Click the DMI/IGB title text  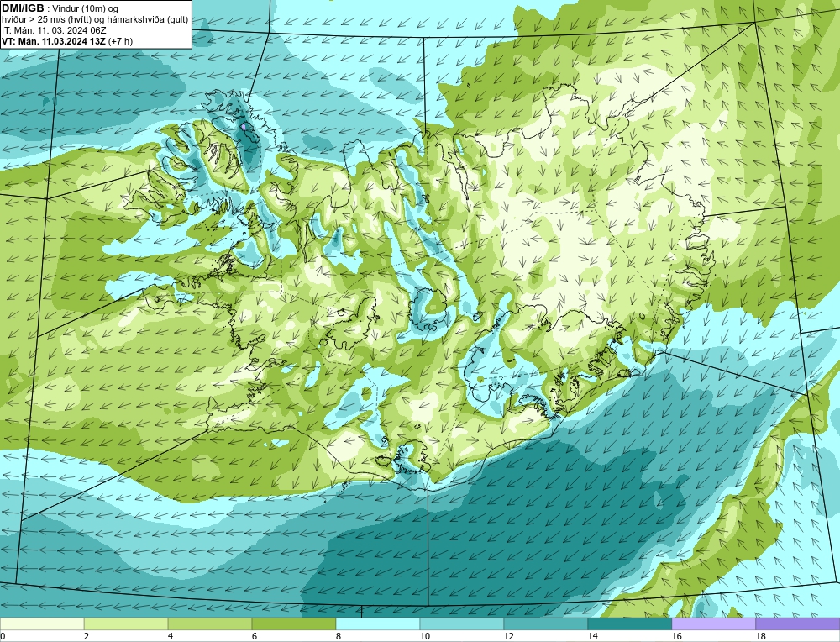pos(23,8)
